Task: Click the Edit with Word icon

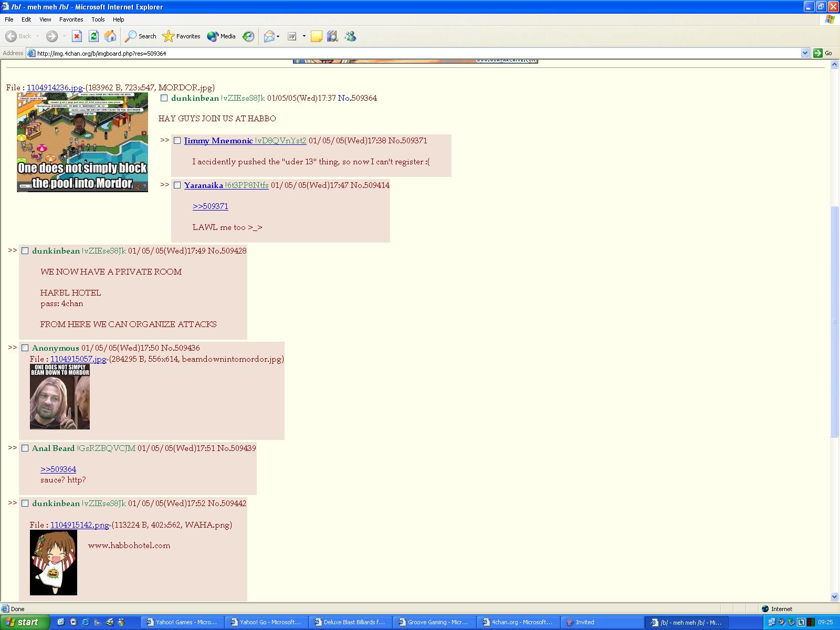Action: [x=292, y=36]
